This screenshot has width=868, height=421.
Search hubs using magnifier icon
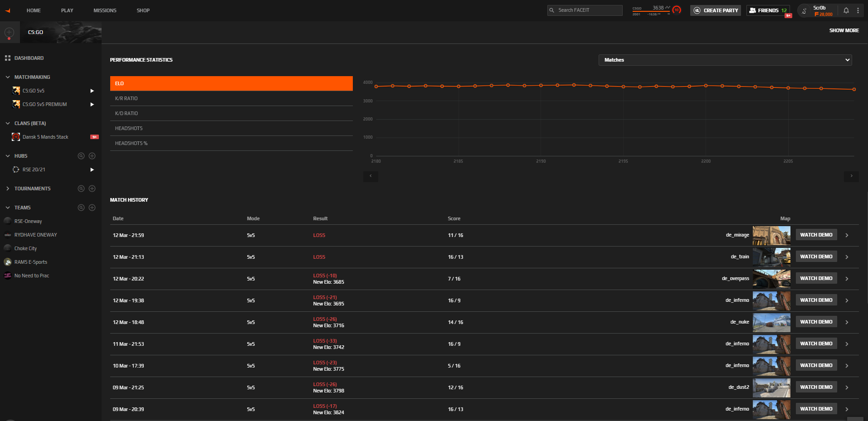pos(81,156)
